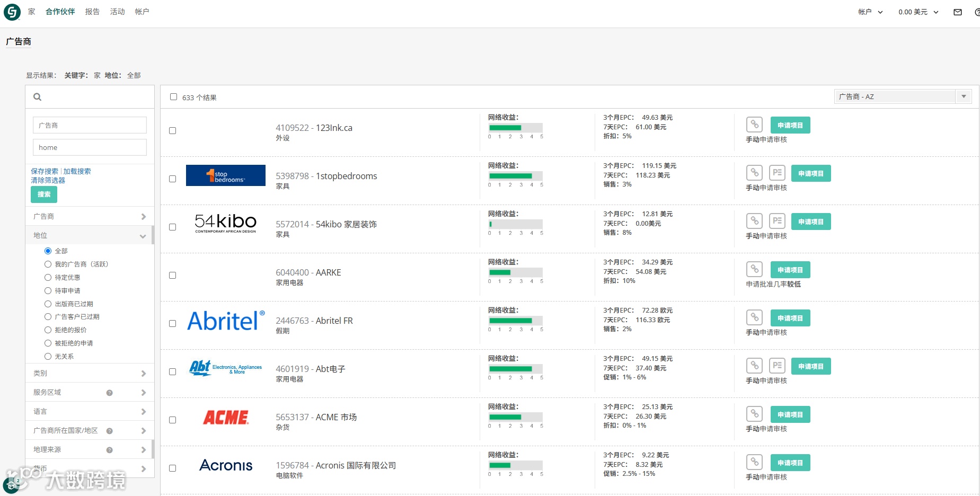The height and width of the screenshot is (496, 980).
Task: Expand the 广告商 filter section
Action: click(x=90, y=216)
